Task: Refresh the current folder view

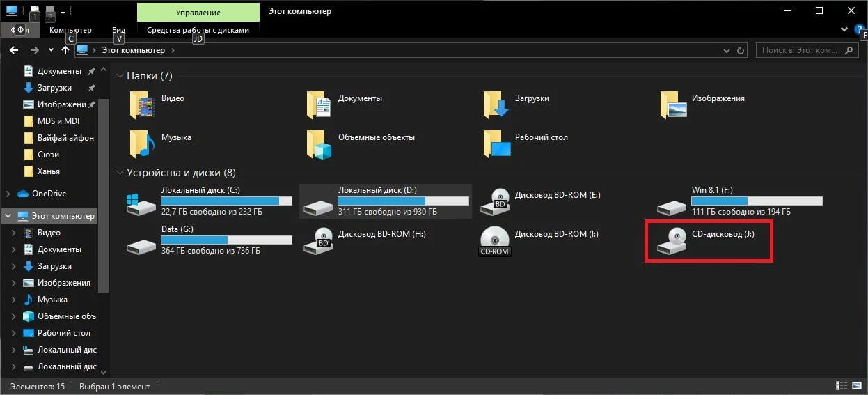Action: point(742,50)
